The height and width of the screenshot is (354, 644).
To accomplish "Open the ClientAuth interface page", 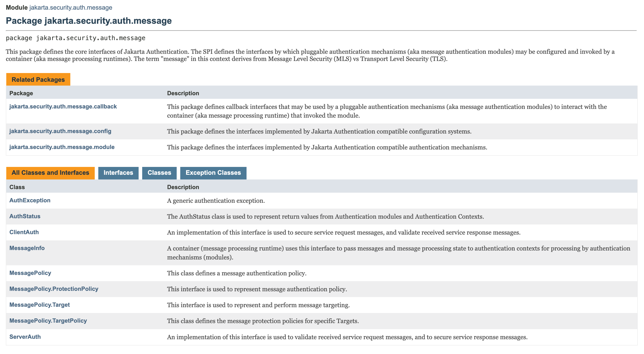I will coord(24,232).
